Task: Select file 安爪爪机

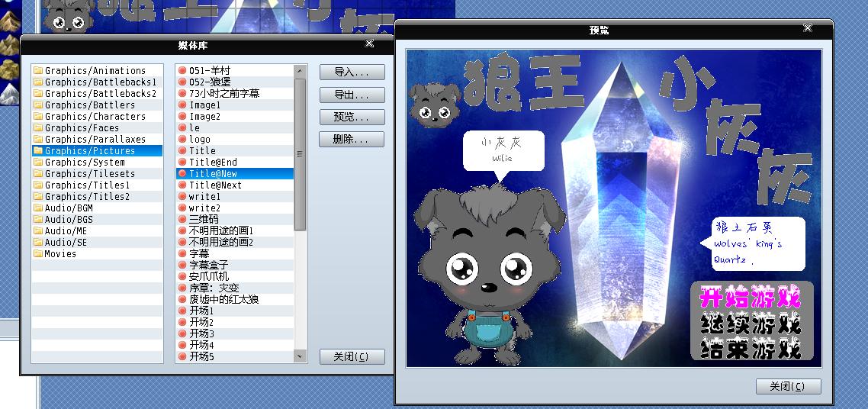Action: (235, 276)
